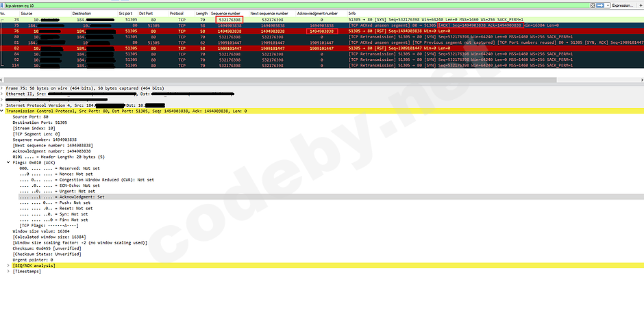Click sequence number 532176398 in packet 74

[x=230, y=19]
